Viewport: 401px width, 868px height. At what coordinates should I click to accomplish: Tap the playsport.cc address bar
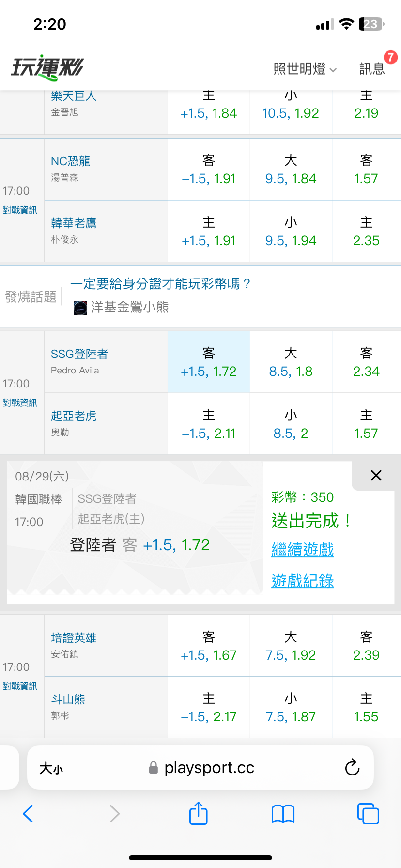[200, 768]
